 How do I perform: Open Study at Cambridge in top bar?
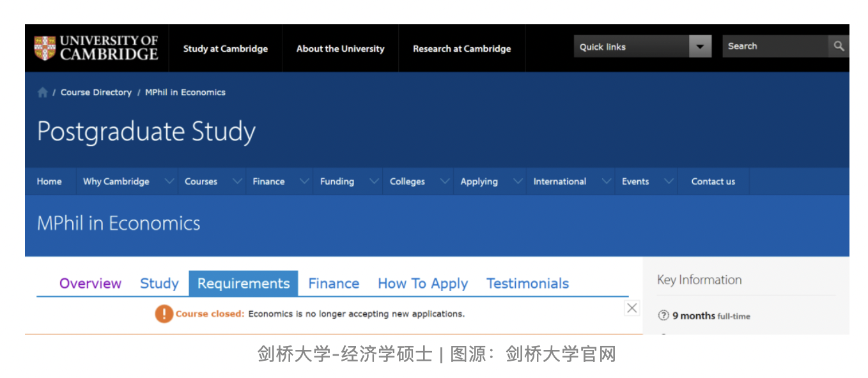(225, 49)
